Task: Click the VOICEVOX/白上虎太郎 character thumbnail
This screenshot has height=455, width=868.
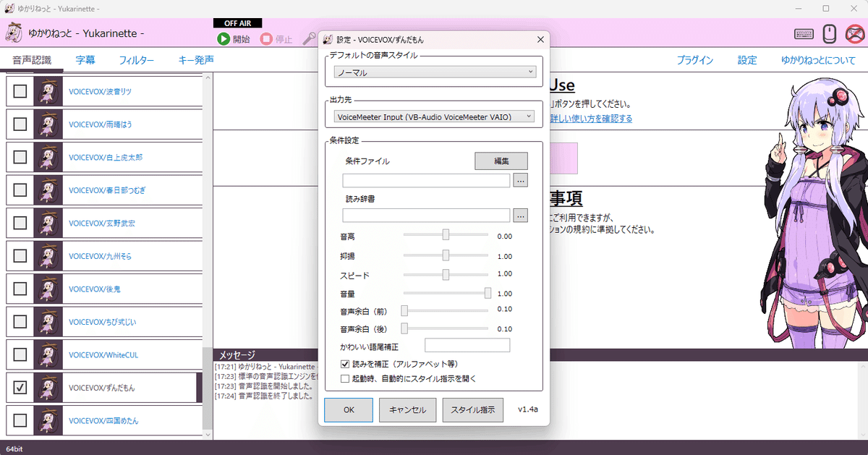Action: (48, 157)
